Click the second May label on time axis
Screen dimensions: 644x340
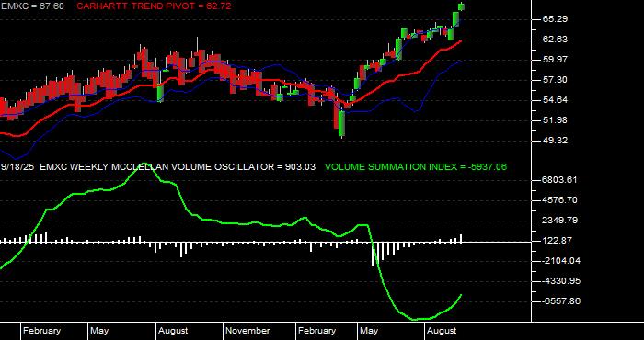click(x=369, y=331)
